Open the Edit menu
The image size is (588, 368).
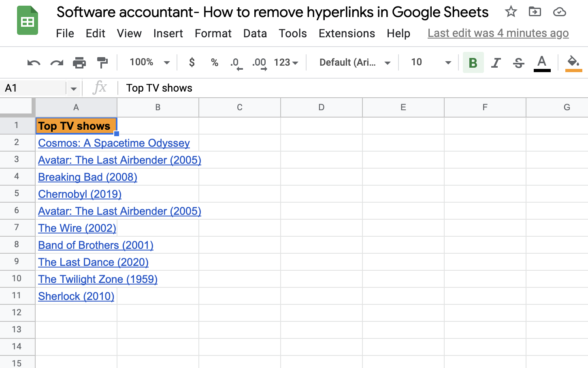[96, 33]
